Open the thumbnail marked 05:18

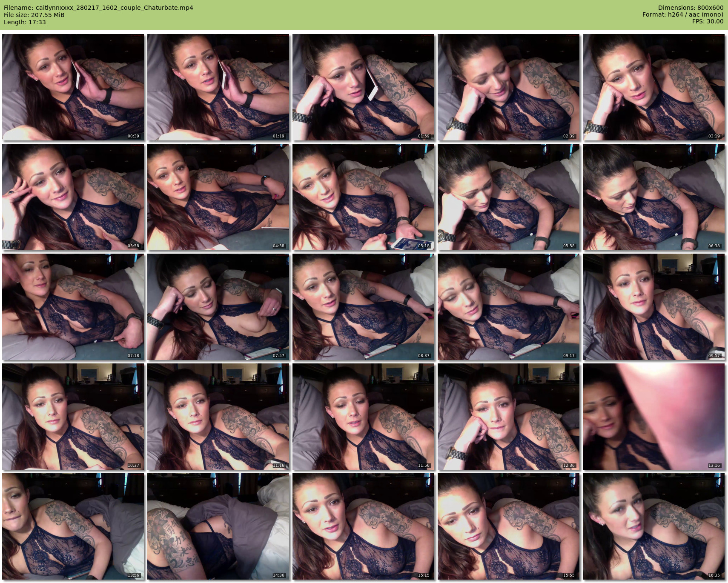pos(364,197)
